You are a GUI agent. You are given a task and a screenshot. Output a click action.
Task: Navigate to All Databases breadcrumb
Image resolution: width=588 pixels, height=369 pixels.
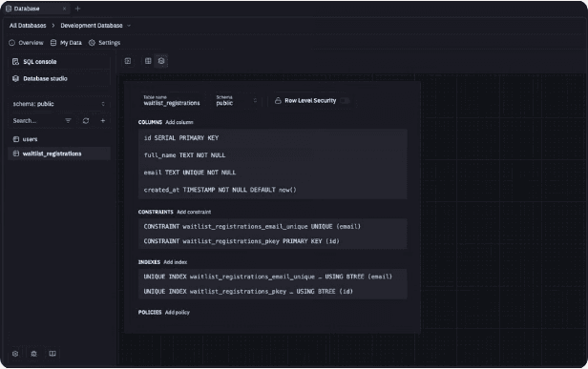pyautogui.click(x=28, y=26)
